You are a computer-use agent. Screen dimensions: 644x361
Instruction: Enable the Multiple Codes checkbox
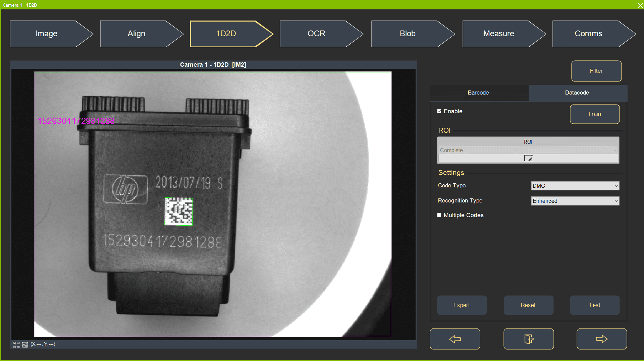pos(439,215)
